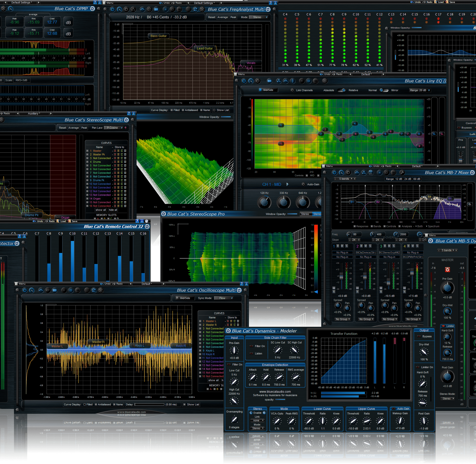This screenshot has width=476, height=464.
Task: Click Redo in Liny EQ toolbar
Action: click(337, 74)
